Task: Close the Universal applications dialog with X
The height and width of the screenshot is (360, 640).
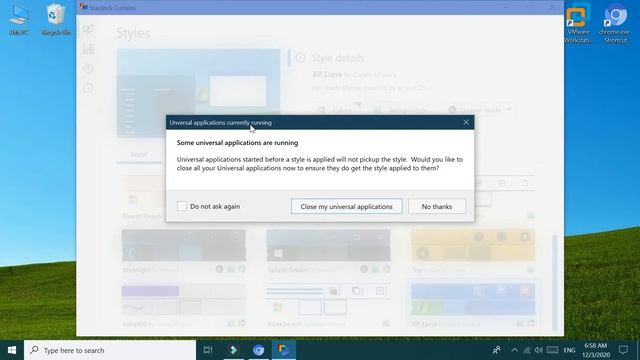Action: (466, 122)
